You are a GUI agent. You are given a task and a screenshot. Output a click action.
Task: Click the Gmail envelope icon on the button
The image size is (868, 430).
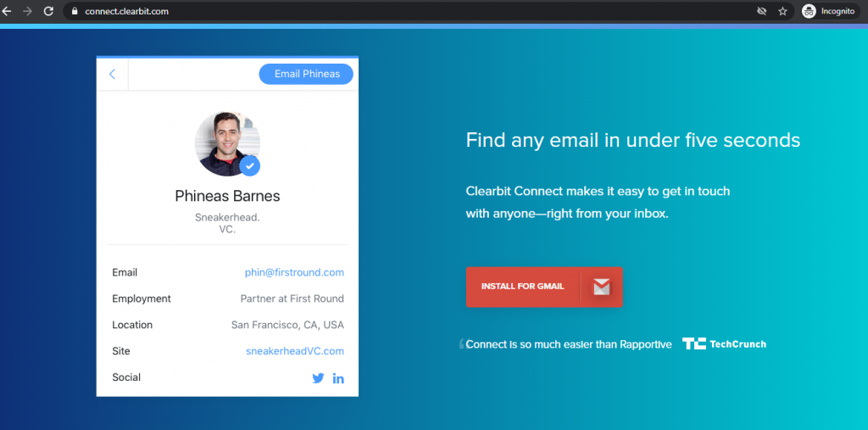click(x=601, y=287)
